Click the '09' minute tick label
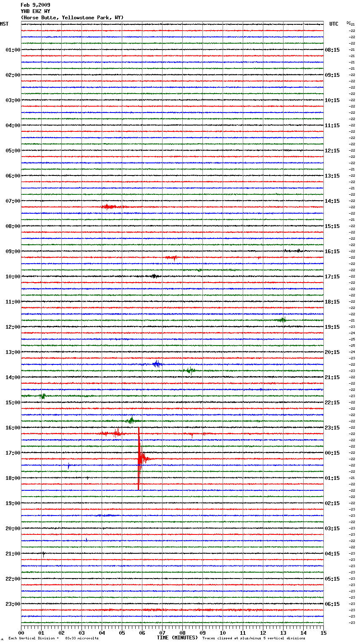This screenshot has height=644, width=357. pos(203,633)
